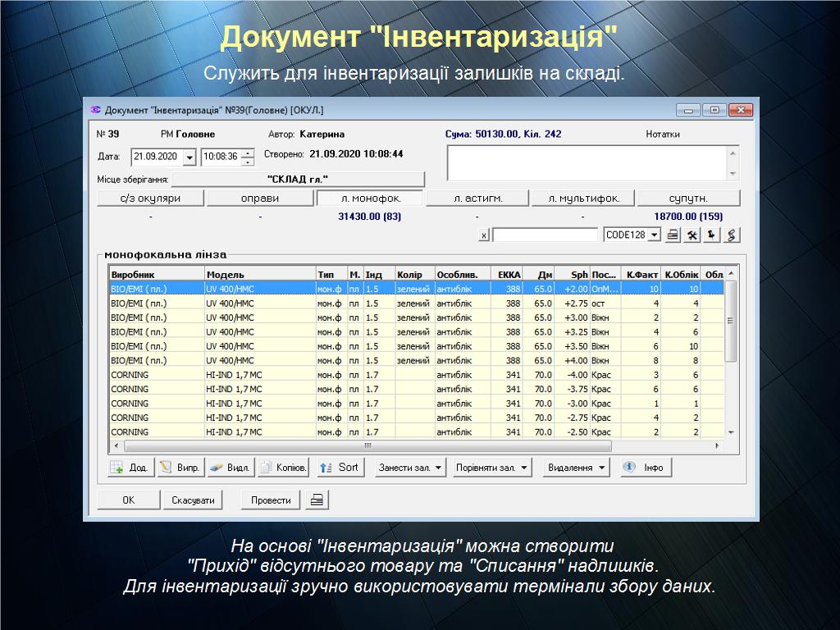
Task: Open the 'Занести зал.' dropdown menu
Action: [409, 468]
